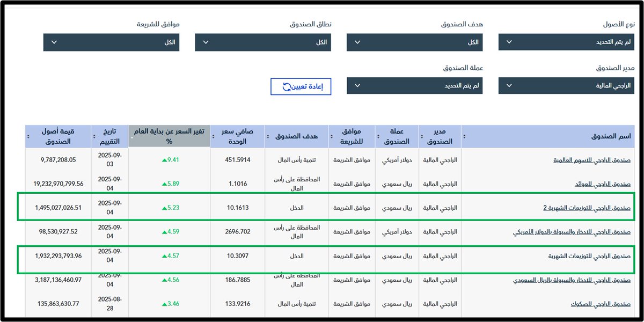Viewport: 644px width, 322px height.
Task: Click the asset value 1,932,293,793.96
Action: click(58, 256)
